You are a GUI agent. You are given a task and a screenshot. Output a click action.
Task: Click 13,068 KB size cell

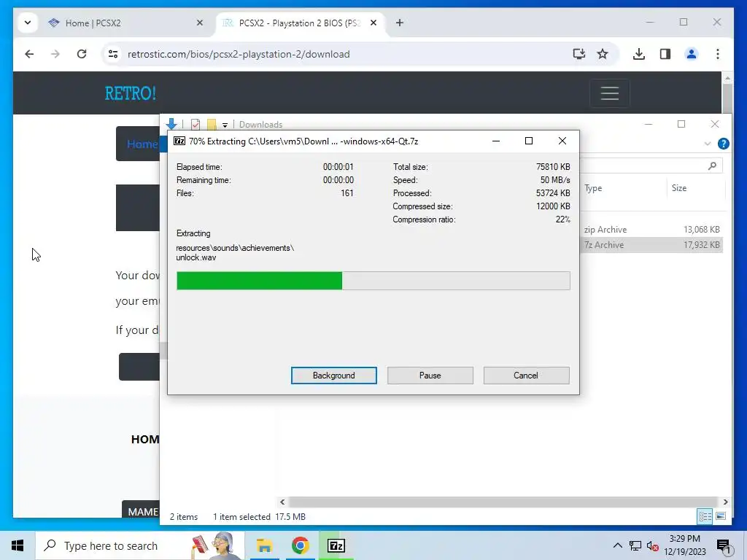(701, 230)
